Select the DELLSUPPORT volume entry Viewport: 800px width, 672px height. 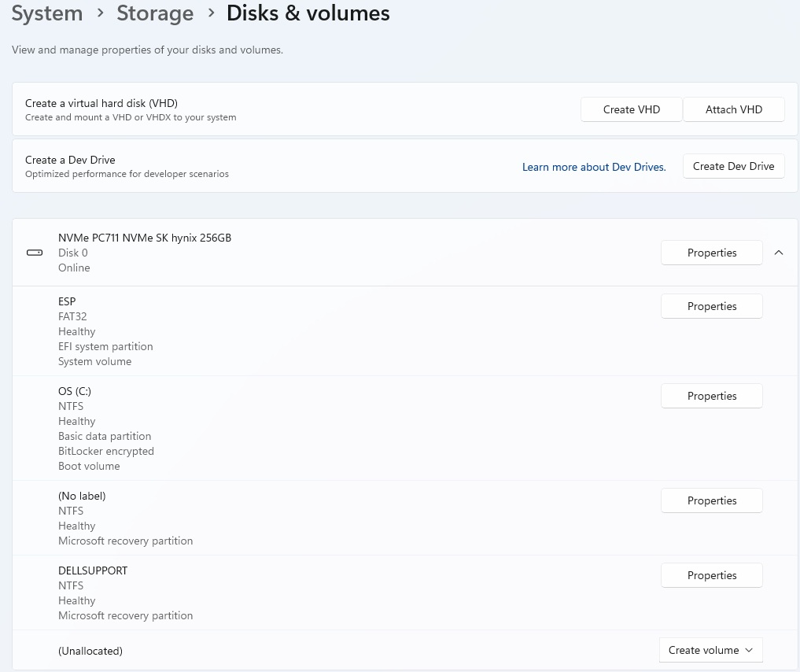93,570
